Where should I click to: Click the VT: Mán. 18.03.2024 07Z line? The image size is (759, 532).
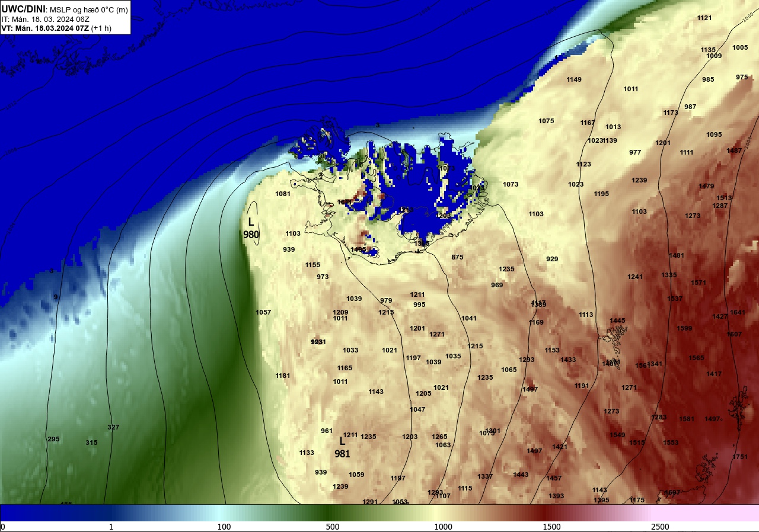(56, 28)
